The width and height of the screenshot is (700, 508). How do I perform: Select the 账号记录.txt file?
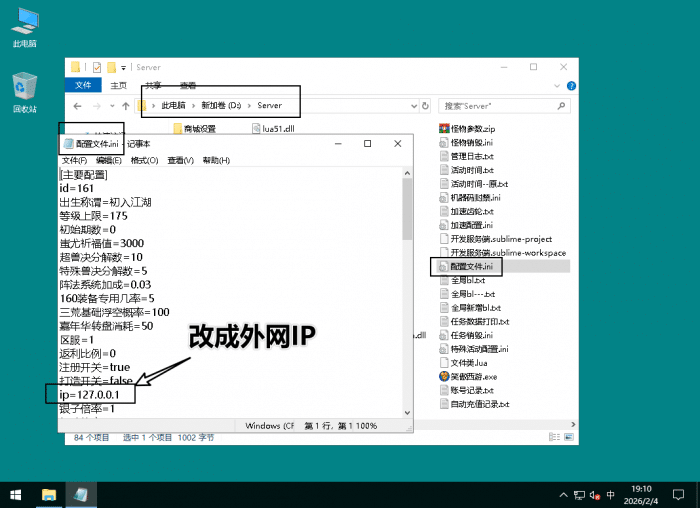point(467,391)
